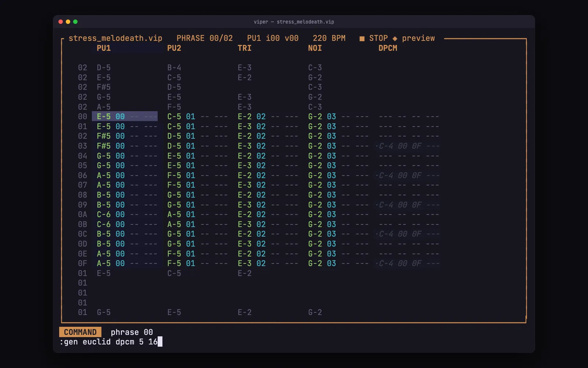
Task: Select the A-5 note in PU2 row 0B
Action: click(x=174, y=224)
